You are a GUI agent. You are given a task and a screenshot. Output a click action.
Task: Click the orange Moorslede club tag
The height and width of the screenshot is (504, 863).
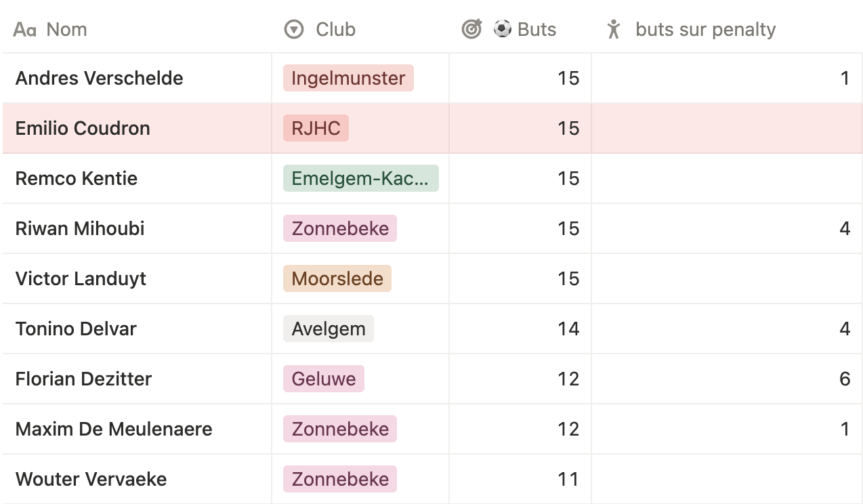337,278
